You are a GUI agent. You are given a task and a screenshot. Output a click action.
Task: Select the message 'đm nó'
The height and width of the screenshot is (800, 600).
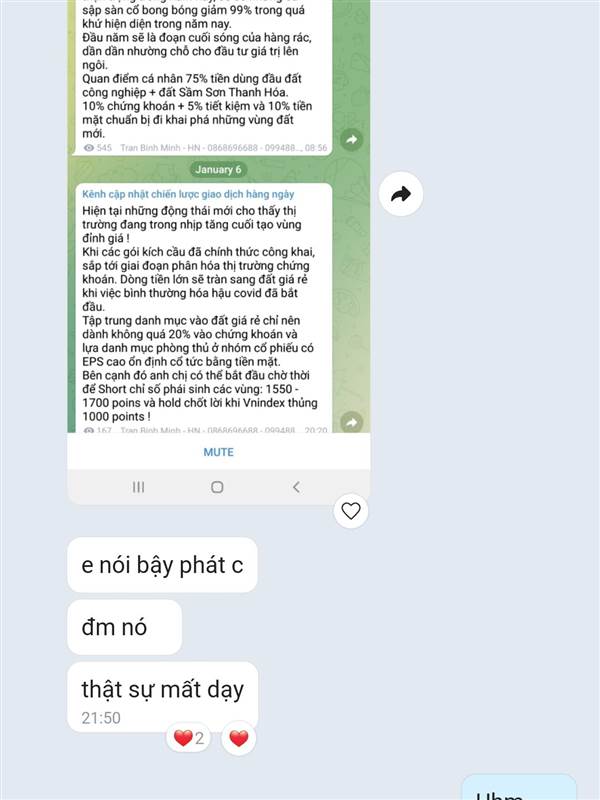pyautogui.click(x=124, y=627)
